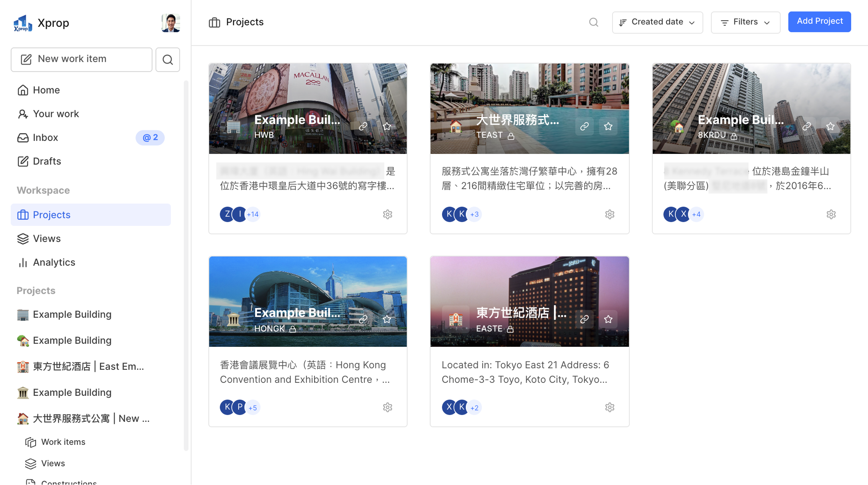Star the 8KRDU project card

click(830, 126)
